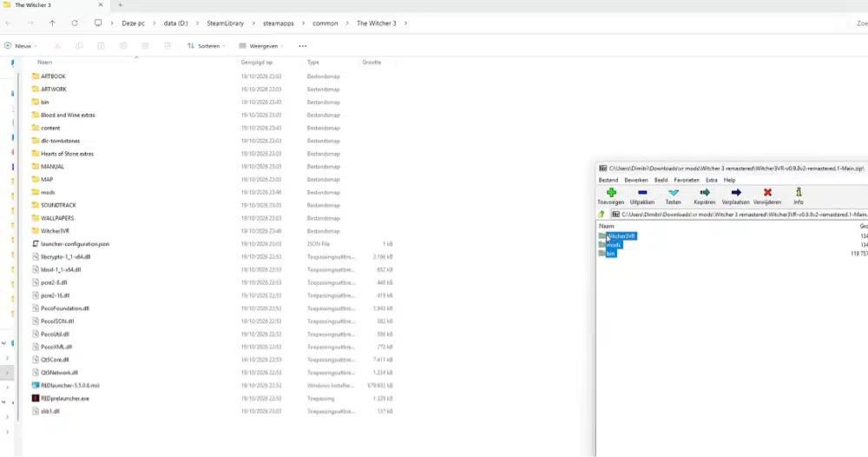
Task: Open the three-dots more options menu
Action: pyautogui.click(x=302, y=46)
